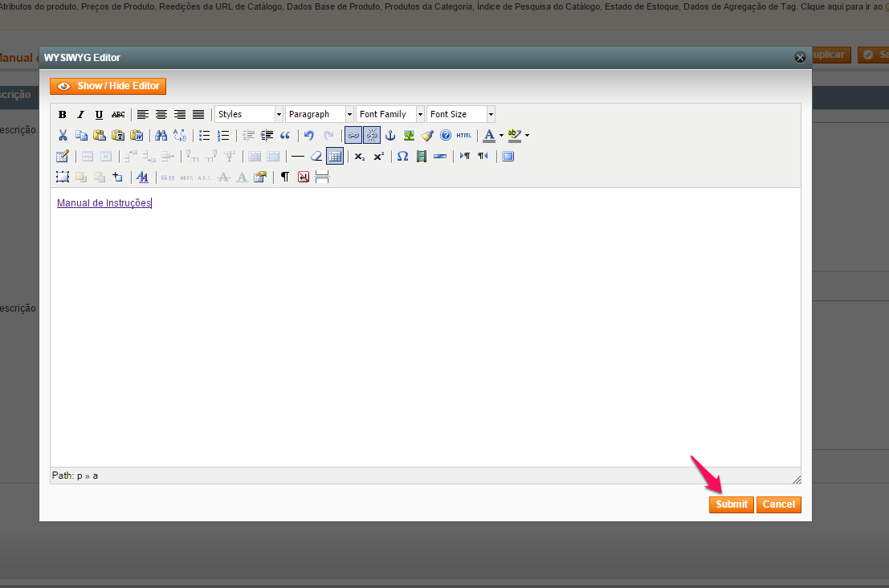Image resolution: width=889 pixels, height=588 pixels.
Task: Apply superscript formatting
Action: [378, 156]
